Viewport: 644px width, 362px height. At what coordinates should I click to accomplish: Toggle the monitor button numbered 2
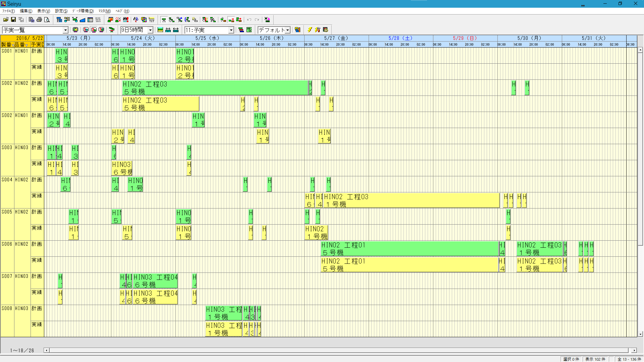tap(94, 30)
